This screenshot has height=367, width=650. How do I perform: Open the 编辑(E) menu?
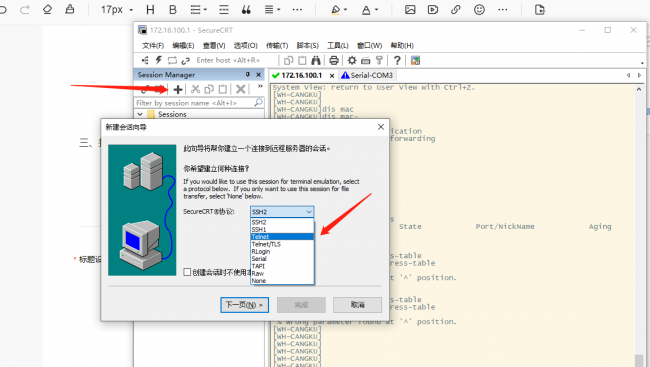(183, 46)
